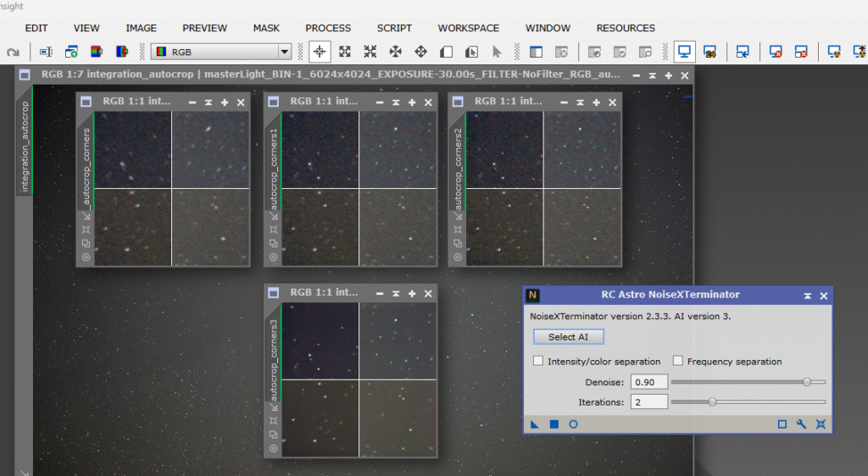This screenshot has width=868, height=476.
Task: Click the circle icon in autocrop_corners3 sidebar
Action: 274,448
